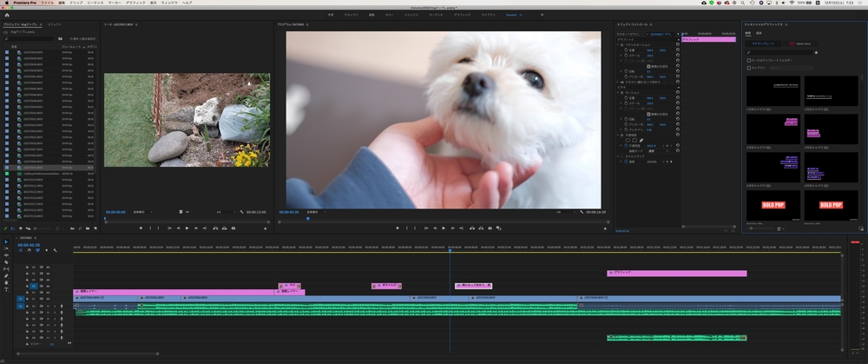Play the Source monitor clip

coord(187,228)
